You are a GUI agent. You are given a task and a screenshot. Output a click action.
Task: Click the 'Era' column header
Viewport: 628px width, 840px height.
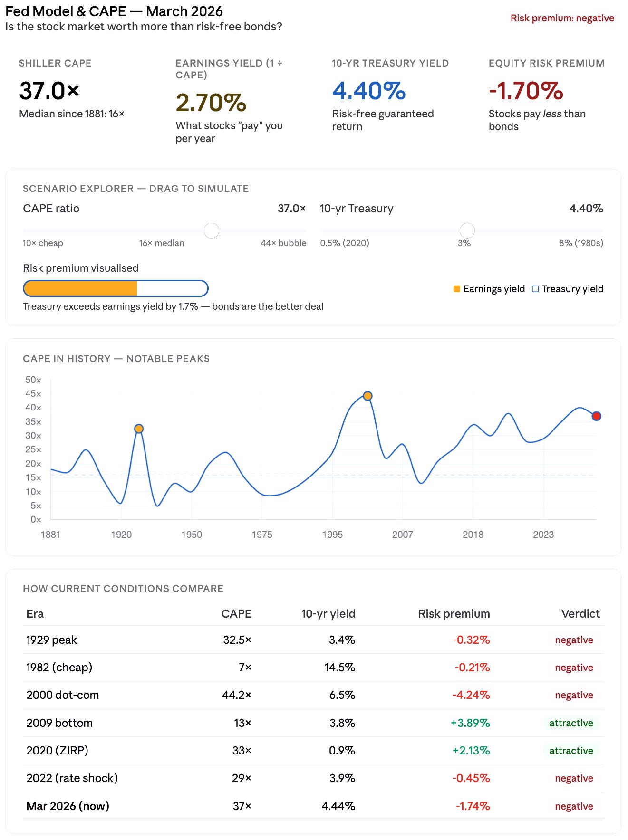(x=35, y=613)
